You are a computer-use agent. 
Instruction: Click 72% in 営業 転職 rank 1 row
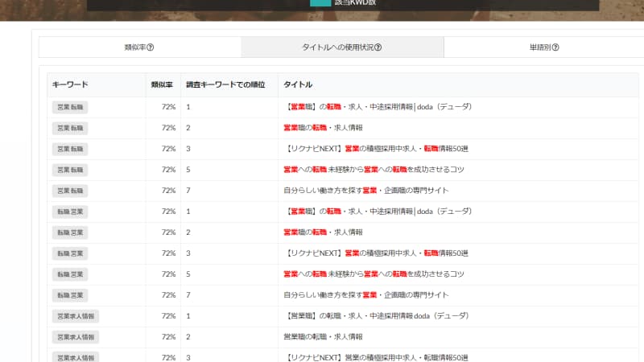pyautogui.click(x=168, y=107)
